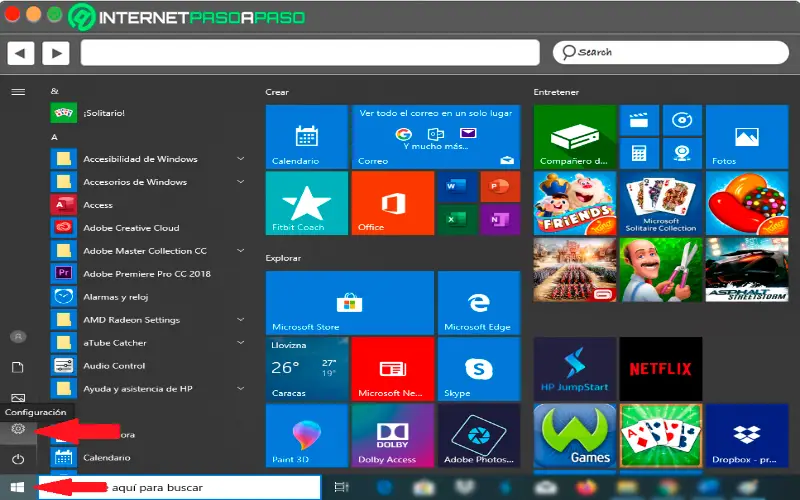Open the Fotos tile
This screenshot has width=800, height=500.
747,137
